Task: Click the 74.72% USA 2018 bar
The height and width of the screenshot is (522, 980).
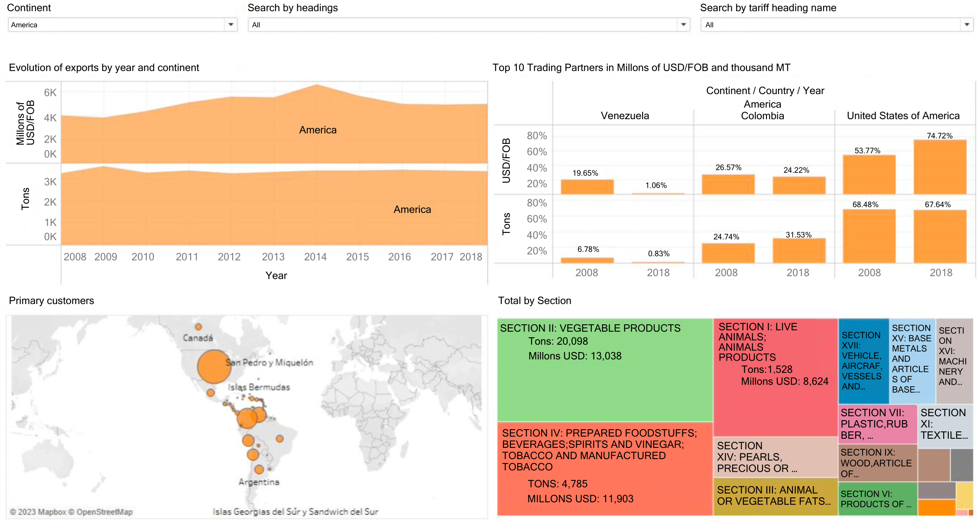Action: [x=940, y=167]
